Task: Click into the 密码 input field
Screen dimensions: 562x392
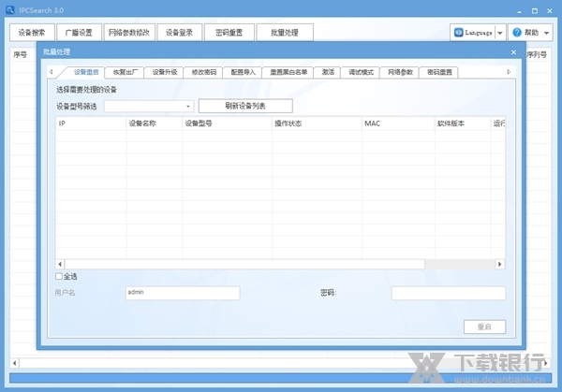Action: pos(449,293)
